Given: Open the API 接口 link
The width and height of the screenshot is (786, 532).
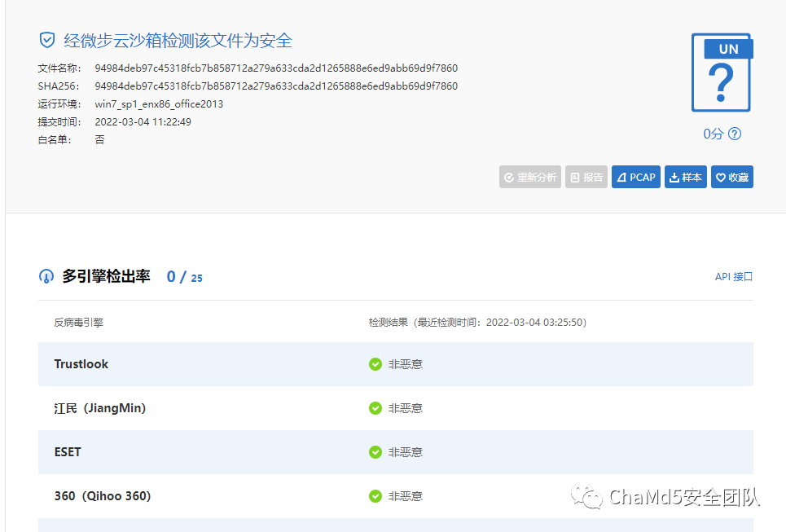Looking at the screenshot, I should [x=733, y=277].
